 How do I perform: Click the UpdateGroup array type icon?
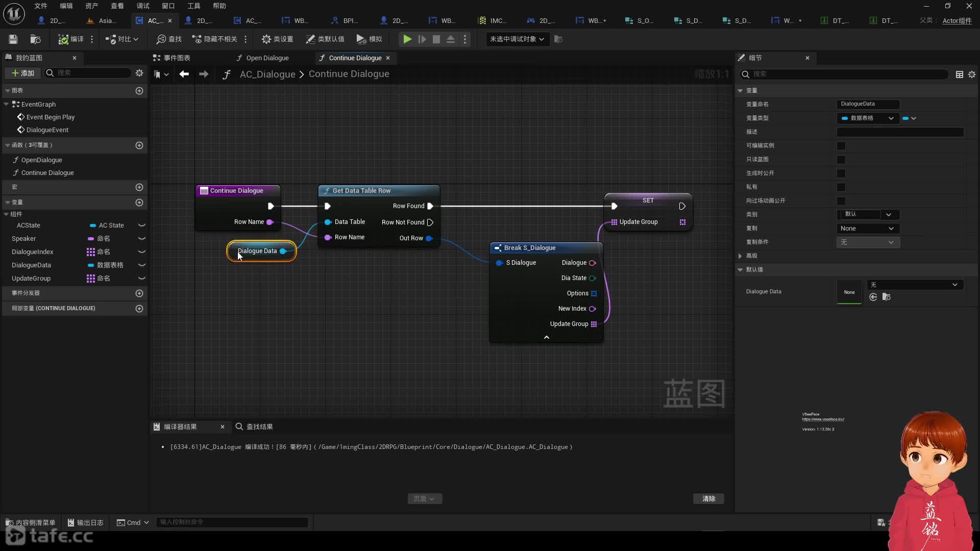(x=91, y=279)
